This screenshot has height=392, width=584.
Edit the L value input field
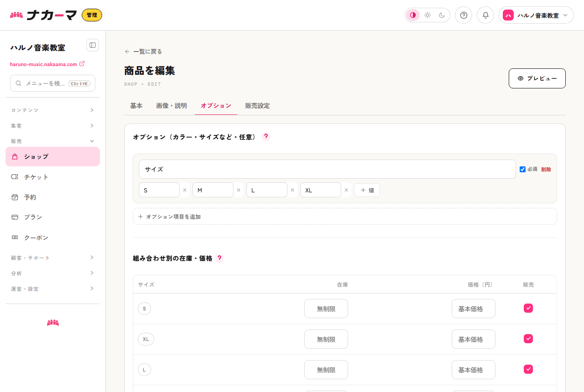(267, 190)
